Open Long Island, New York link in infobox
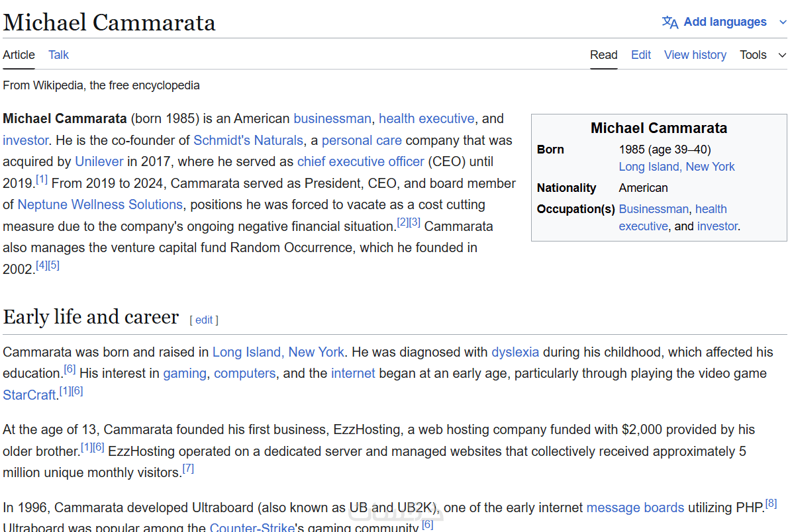The width and height of the screenshot is (792, 532). 676,167
